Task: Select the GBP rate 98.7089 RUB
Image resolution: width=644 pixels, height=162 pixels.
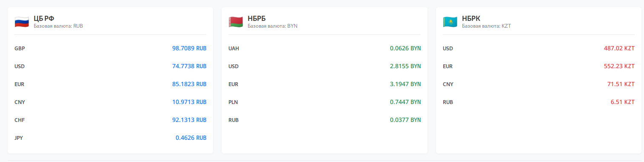Action: (189, 49)
